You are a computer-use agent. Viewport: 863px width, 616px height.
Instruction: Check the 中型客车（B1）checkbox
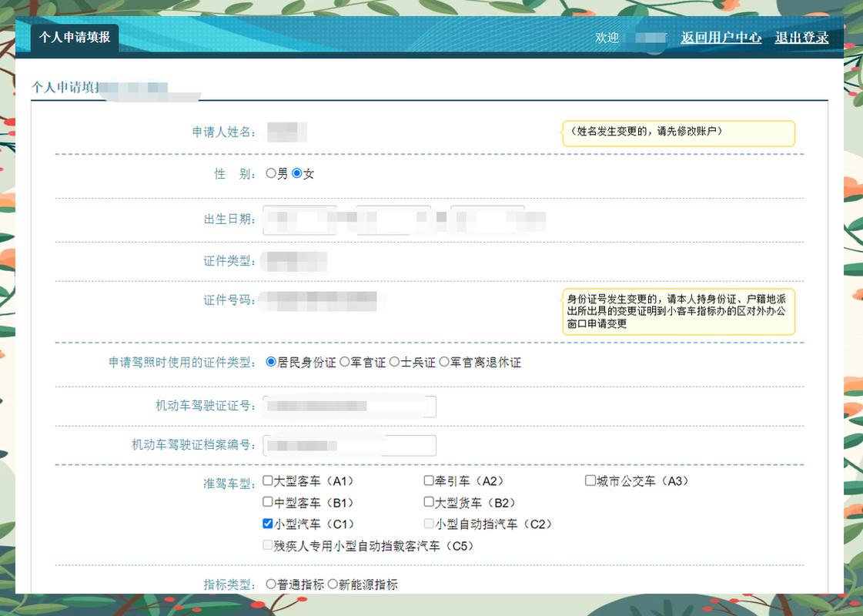coord(266,501)
